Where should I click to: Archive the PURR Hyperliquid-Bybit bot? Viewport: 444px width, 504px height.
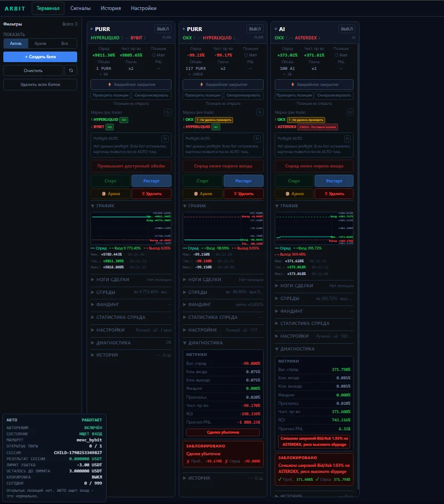coord(110,194)
